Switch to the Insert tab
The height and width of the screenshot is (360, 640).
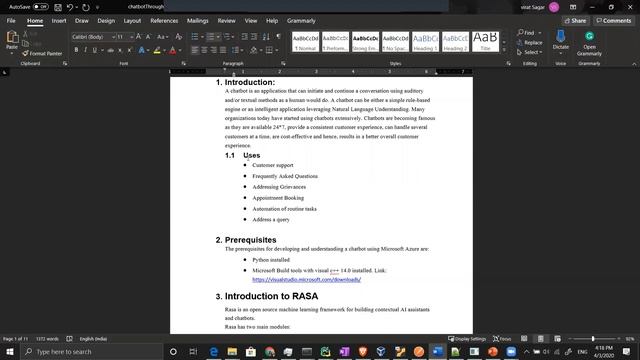point(59,21)
